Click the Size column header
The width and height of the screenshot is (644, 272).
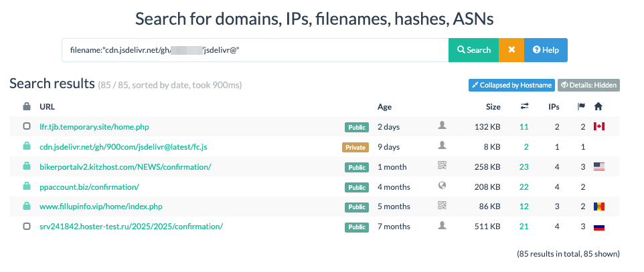pyautogui.click(x=493, y=107)
